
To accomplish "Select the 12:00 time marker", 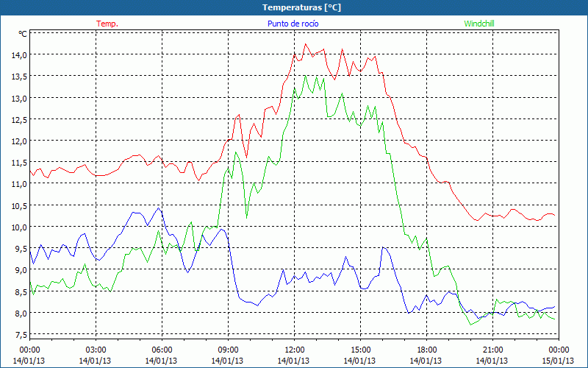I will tap(294, 350).
